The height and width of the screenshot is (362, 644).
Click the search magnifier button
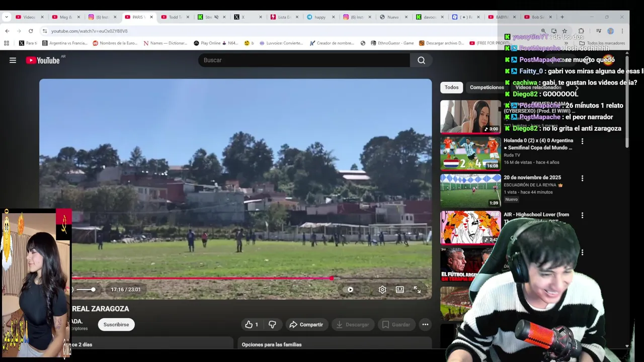[421, 60]
